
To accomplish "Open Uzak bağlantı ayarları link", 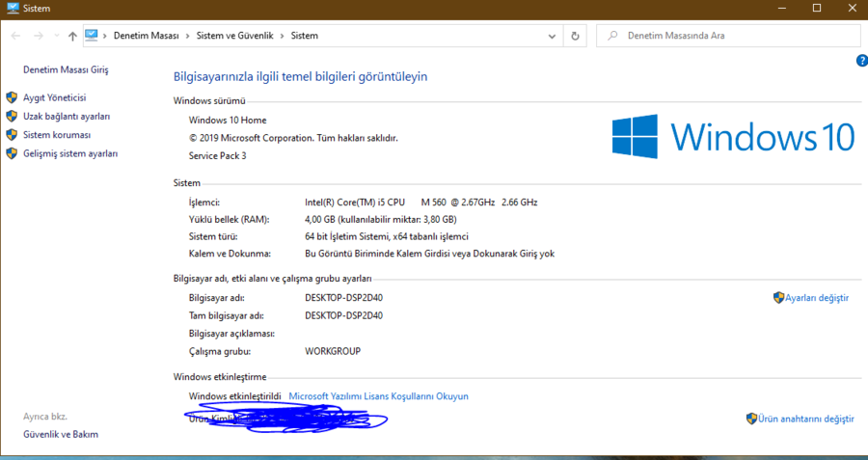I will [x=67, y=117].
